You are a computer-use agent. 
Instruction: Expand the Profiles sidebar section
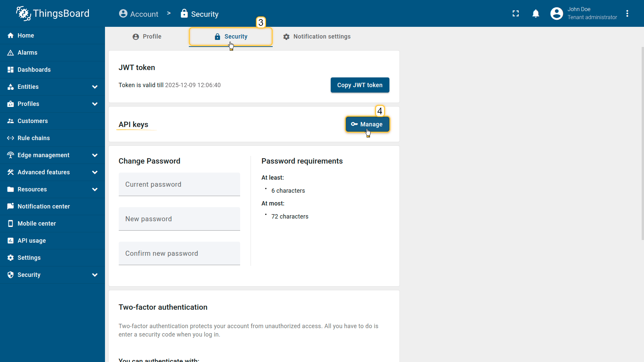pos(95,104)
